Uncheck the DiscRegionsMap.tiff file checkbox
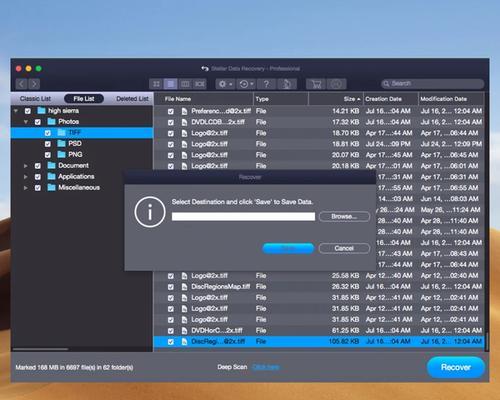This screenshot has width=500, height=400. pos(171,287)
